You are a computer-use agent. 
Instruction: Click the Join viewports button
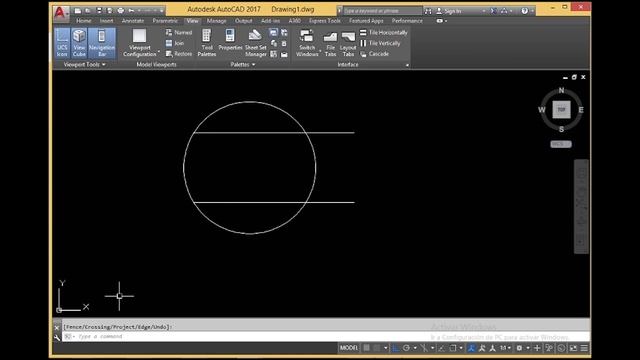(x=175, y=43)
